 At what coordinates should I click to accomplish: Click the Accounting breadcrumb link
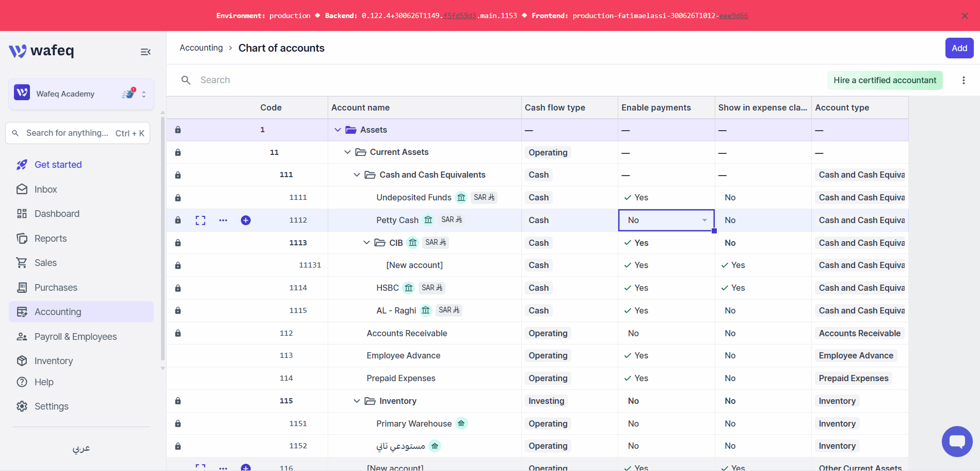click(x=201, y=48)
